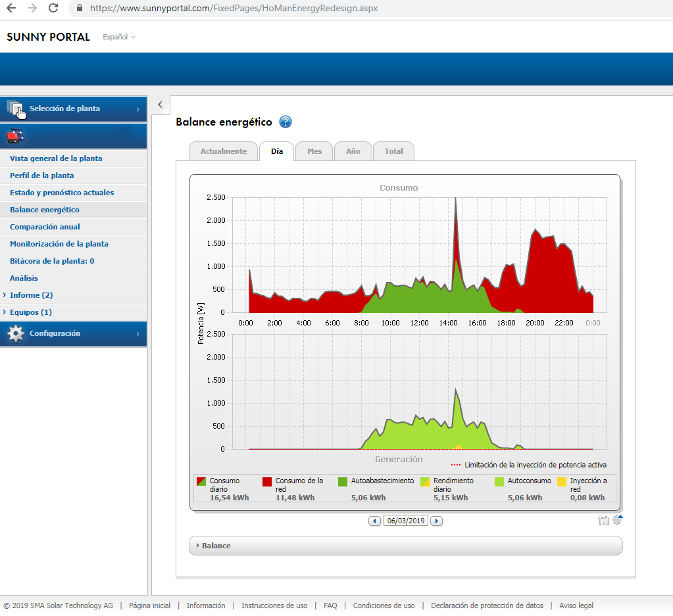The height and width of the screenshot is (616, 673).
Task: Click the Configuración gear icon
Action: click(x=16, y=334)
